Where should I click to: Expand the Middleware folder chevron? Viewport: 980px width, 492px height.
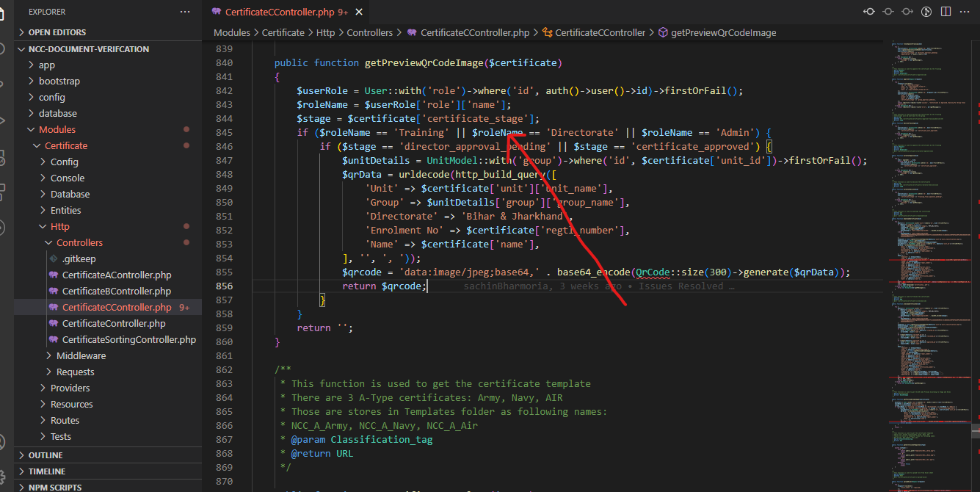click(x=49, y=356)
